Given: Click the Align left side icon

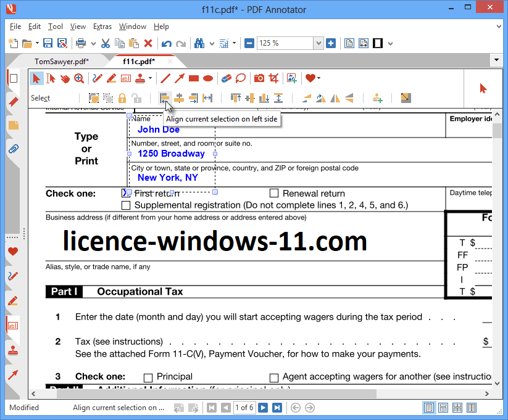Looking at the screenshot, I should 165,98.
